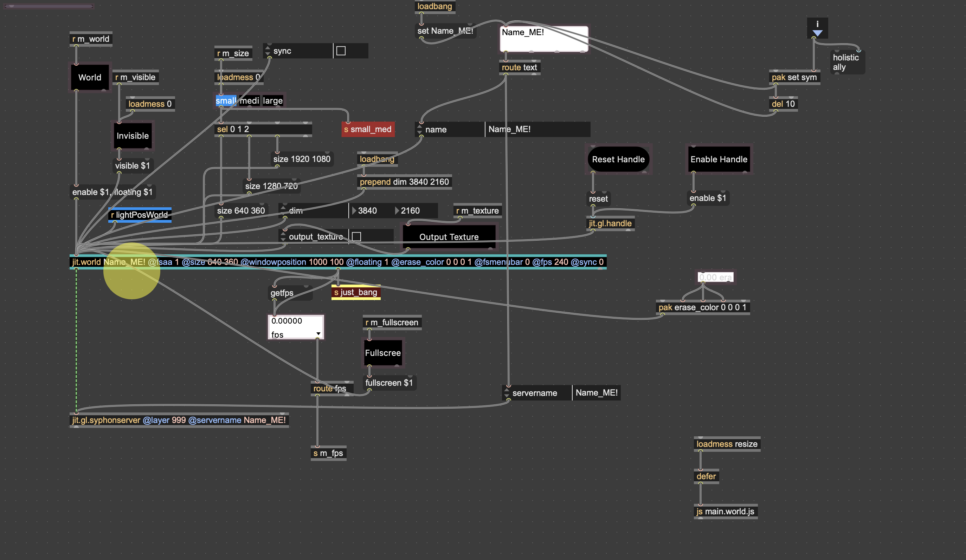The height and width of the screenshot is (560, 966).
Task: Select the sel 0 1 2 object
Action: click(263, 130)
